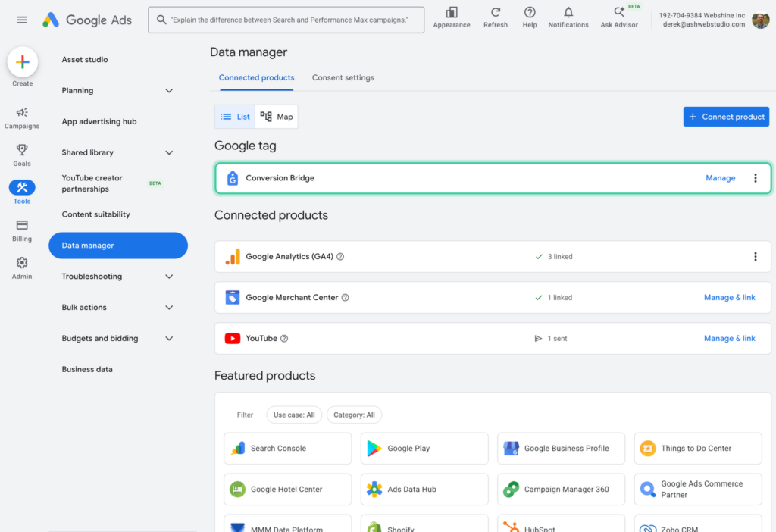Click help icon next to Google Merchant Center
Viewport: 776px width, 532px height.
(x=346, y=297)
